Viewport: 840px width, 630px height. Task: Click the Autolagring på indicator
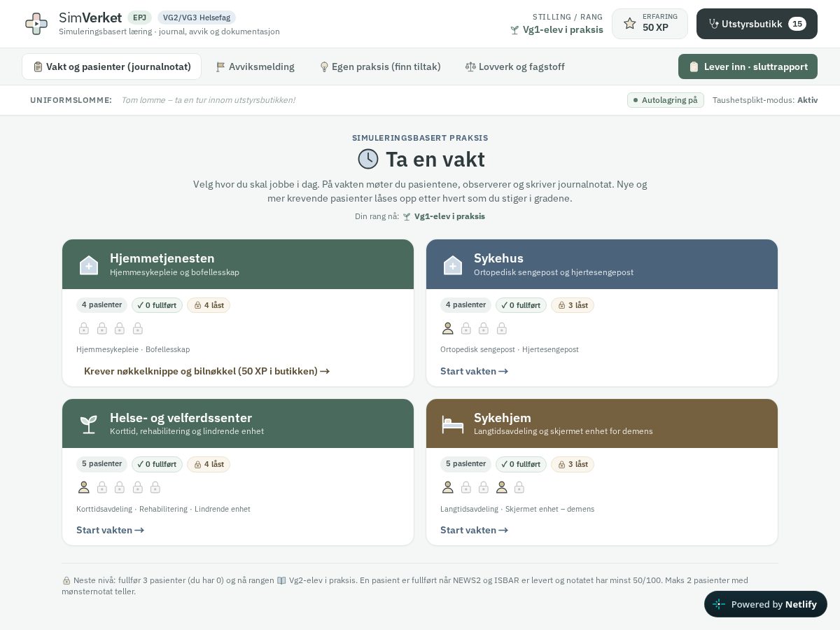665,100
